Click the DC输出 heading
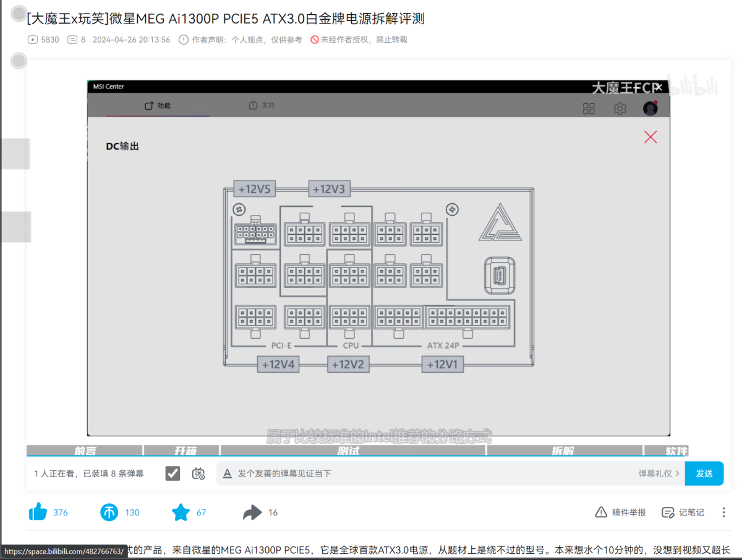Screen dimensions: 742x560 pyautogui.click(x=122, y=146)
